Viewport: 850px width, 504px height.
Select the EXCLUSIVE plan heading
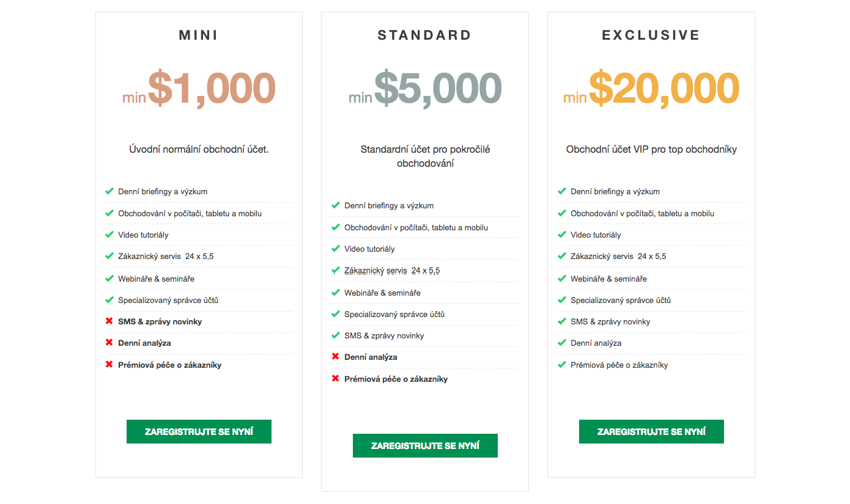pos(651,35)
